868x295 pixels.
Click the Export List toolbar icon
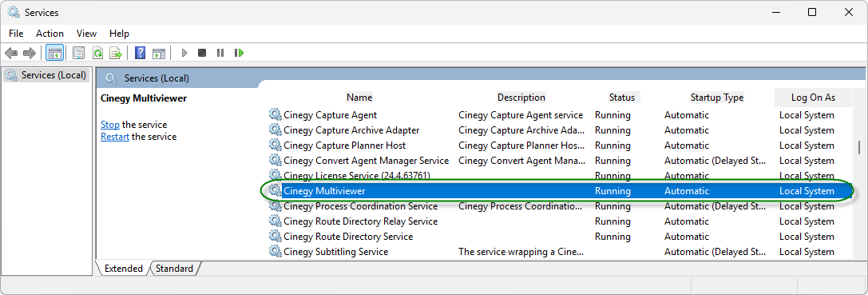(116, 54)
